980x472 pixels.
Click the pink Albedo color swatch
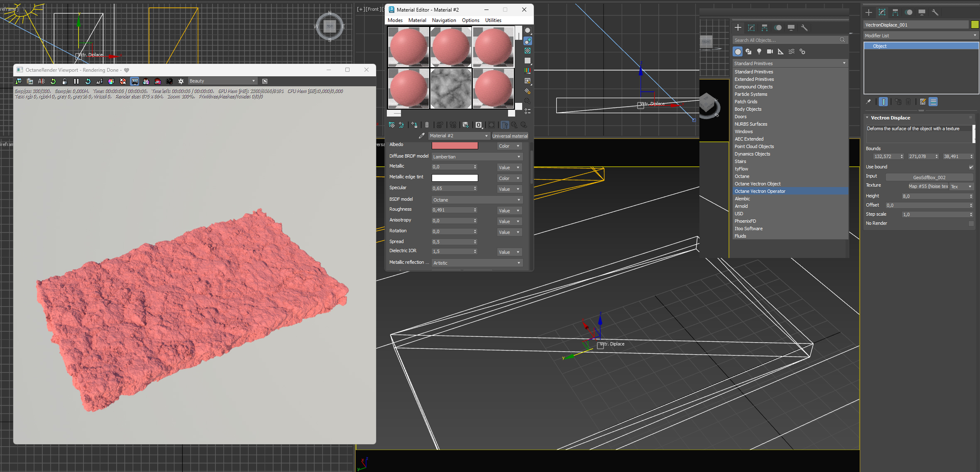click(x=455, y=146)
